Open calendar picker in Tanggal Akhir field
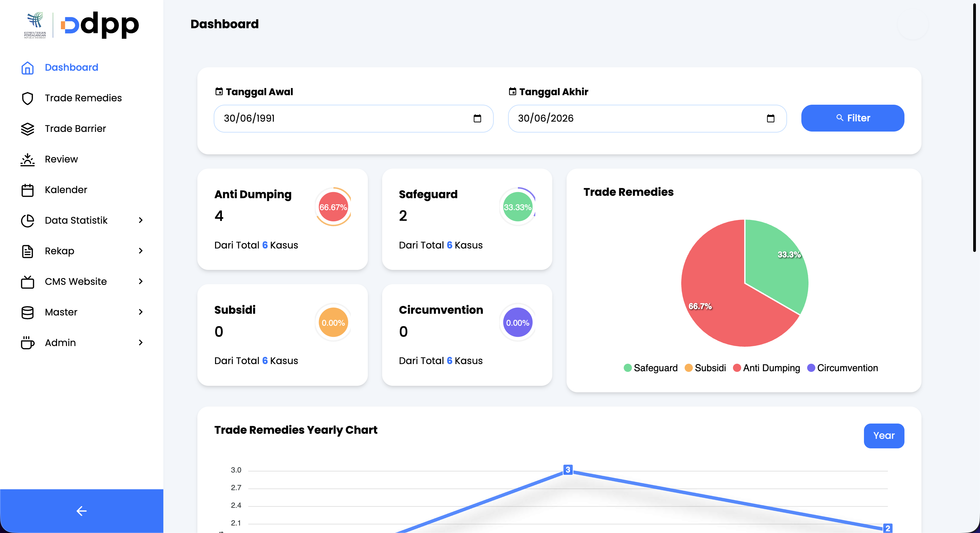 coord(770,118)
